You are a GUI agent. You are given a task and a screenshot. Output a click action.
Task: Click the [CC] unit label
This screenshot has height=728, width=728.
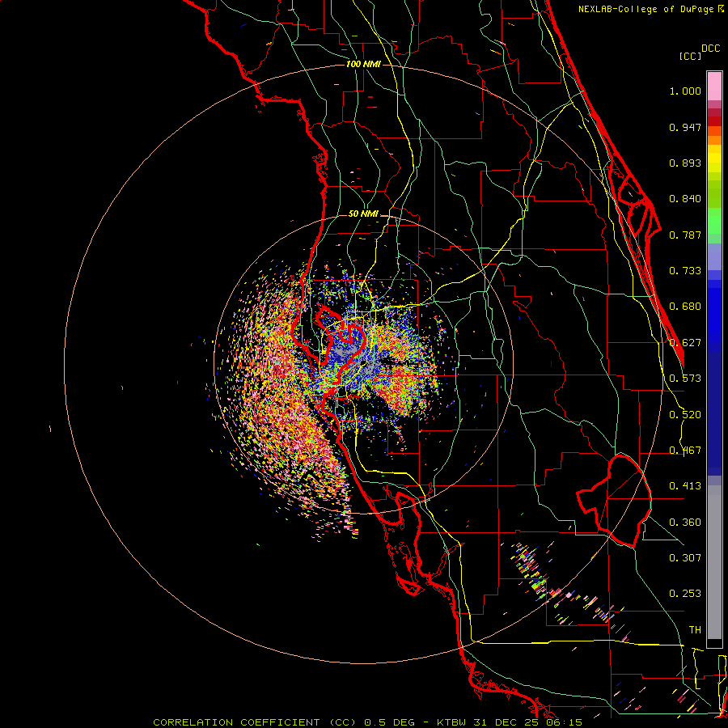coord(690,56)
